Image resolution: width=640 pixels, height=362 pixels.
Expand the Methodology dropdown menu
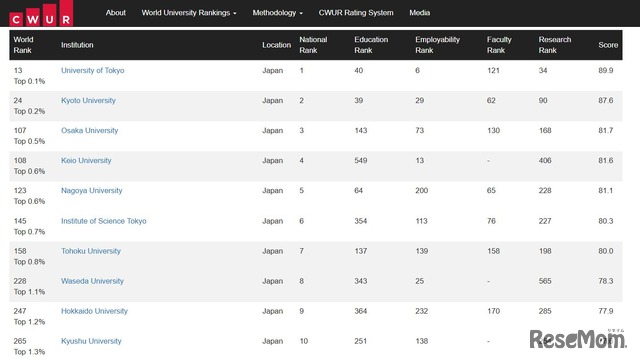click(x=278, y=13)
